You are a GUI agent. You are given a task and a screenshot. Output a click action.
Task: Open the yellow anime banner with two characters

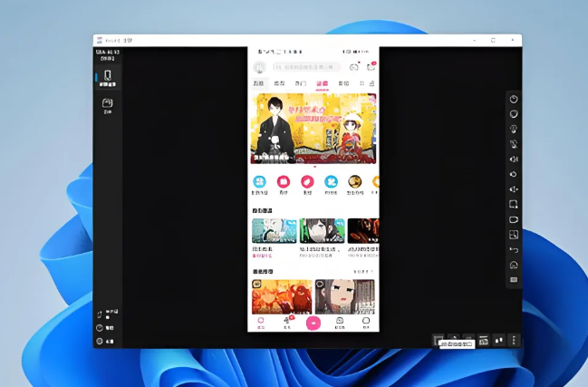(313, 129)
